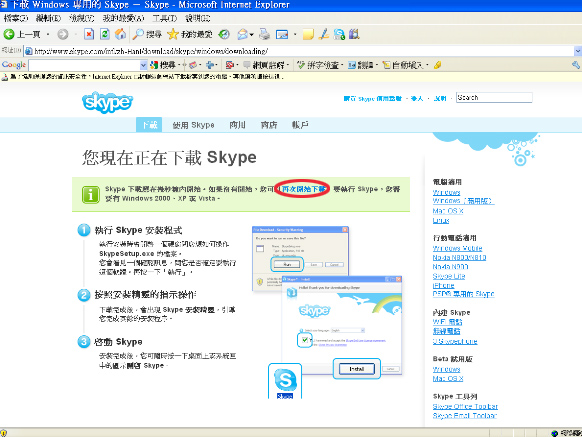Image resolution: width=582 pixels, height=437 pixels.
Task: Click the popup blocker icon on Google toolbar
Action: 230,65
